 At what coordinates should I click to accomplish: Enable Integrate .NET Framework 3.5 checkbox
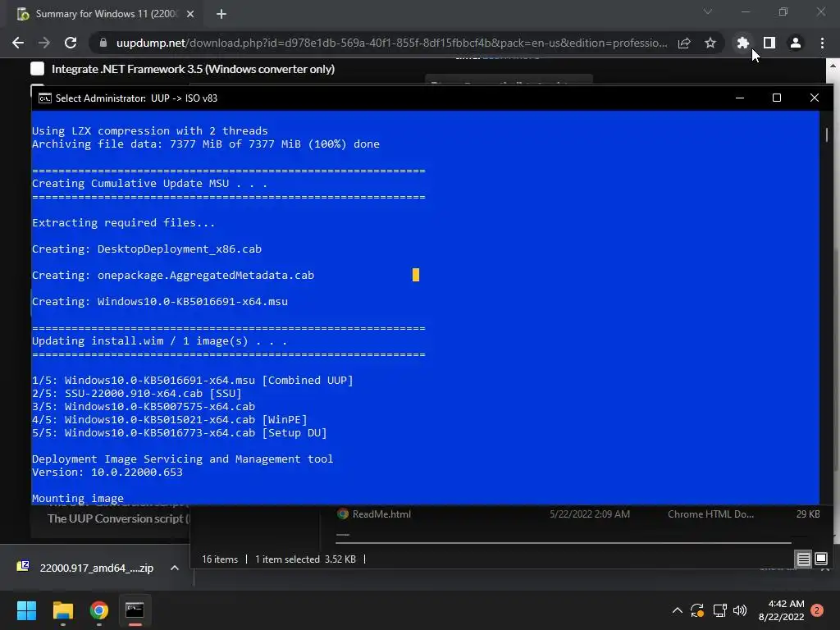point(38,69)
